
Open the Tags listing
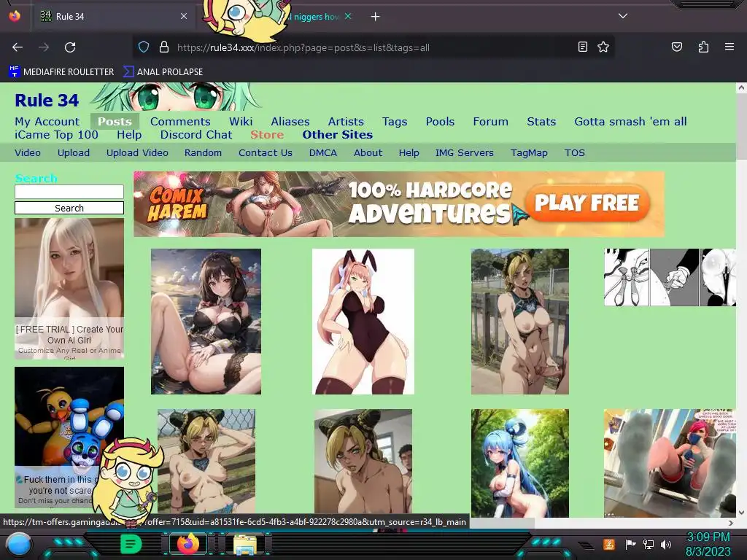[x=395, y=122]
